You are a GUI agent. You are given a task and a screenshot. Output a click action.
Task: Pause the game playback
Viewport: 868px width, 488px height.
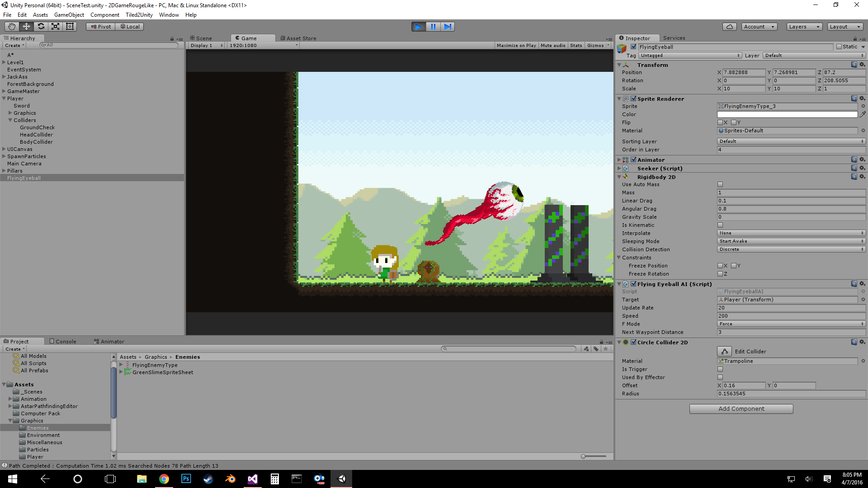pyautogui.click(x=433, y=27)
